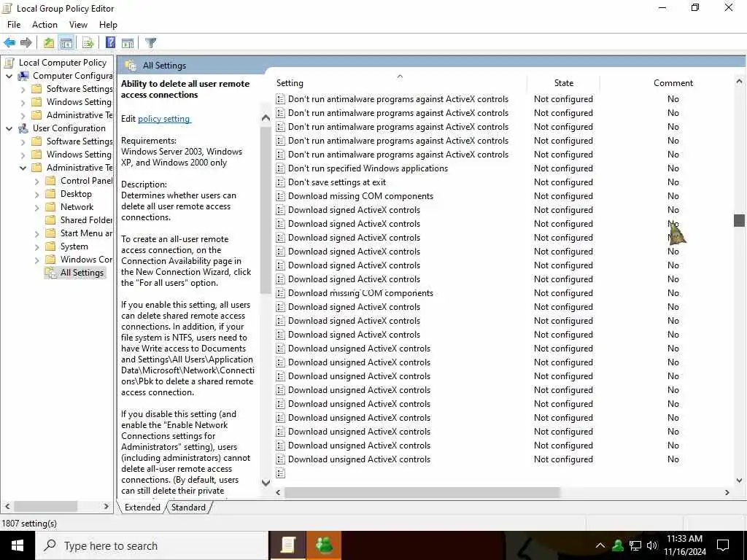Open the green people app on the taskbar
The width and height of the screenshot is (747, 560).
323,545
